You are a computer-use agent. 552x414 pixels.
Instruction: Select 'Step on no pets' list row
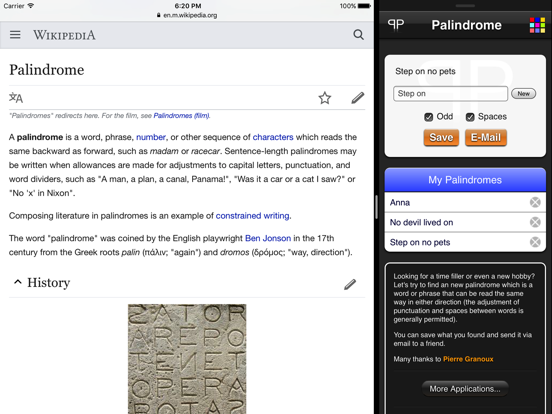click(x=465, y=242)
